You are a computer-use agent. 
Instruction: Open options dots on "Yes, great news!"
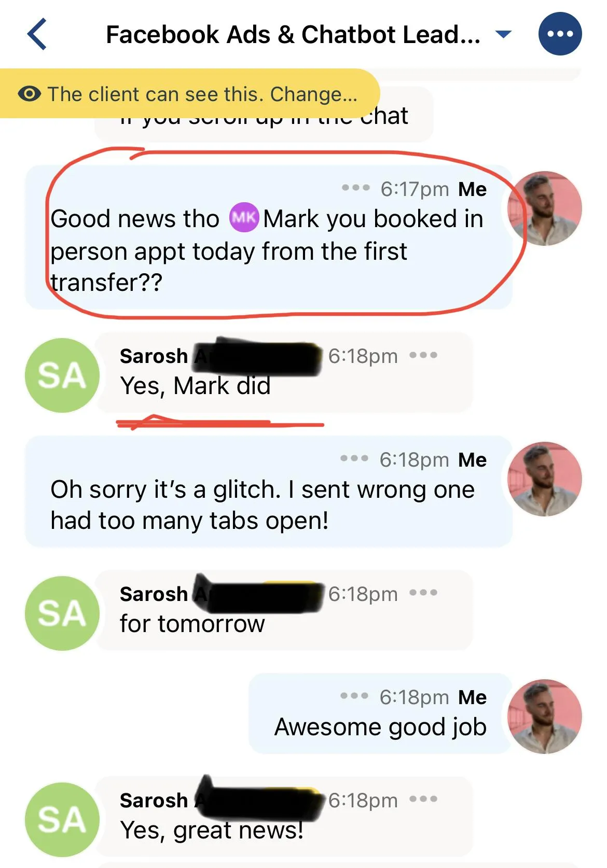423,799
